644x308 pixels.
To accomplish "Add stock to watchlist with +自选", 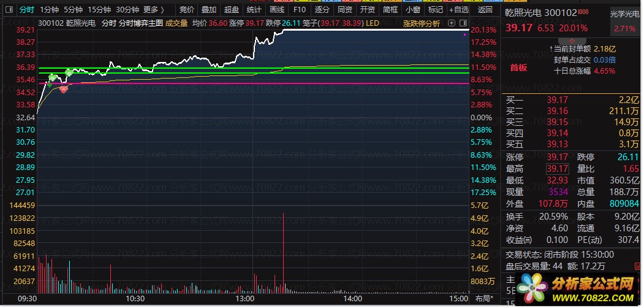I will [458, 9].
